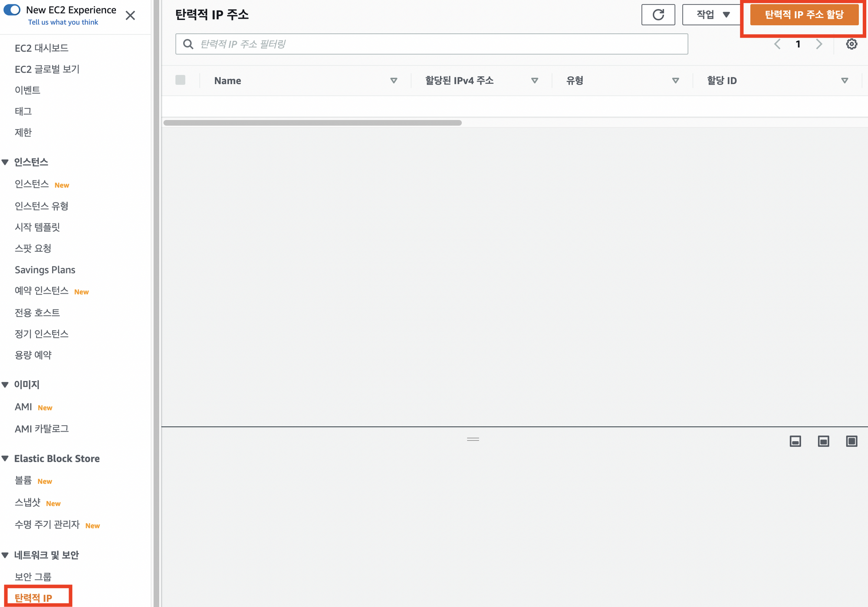The image size is (868, 607).
Task: Check the select-all table checkbox
Action: [181, 80]
